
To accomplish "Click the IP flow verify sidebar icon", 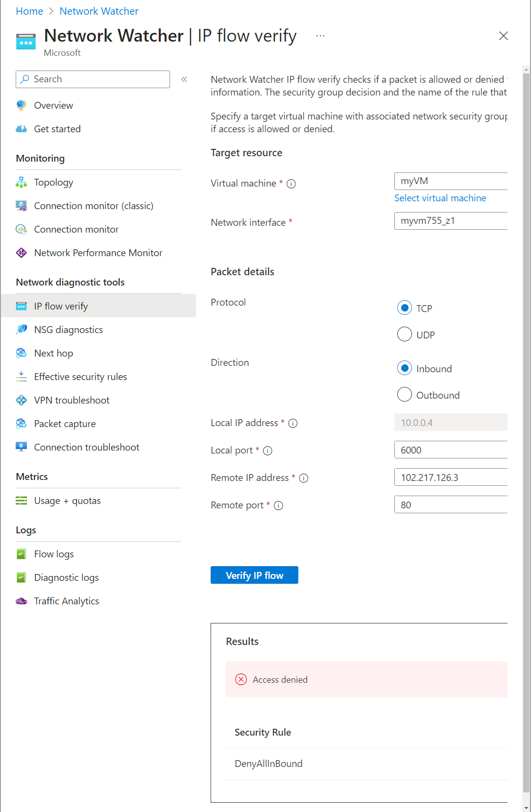I will coord(21,306).
